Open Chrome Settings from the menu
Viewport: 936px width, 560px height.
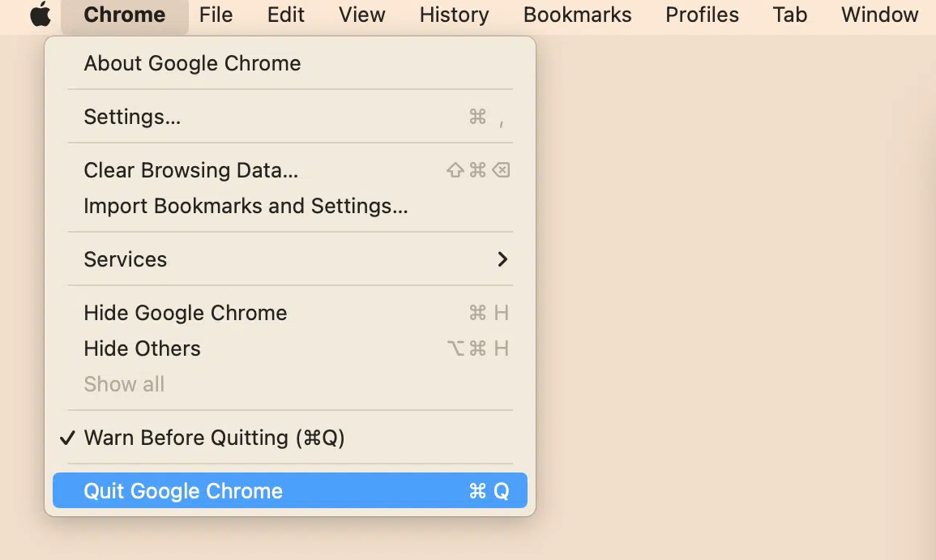pos(132,117)
